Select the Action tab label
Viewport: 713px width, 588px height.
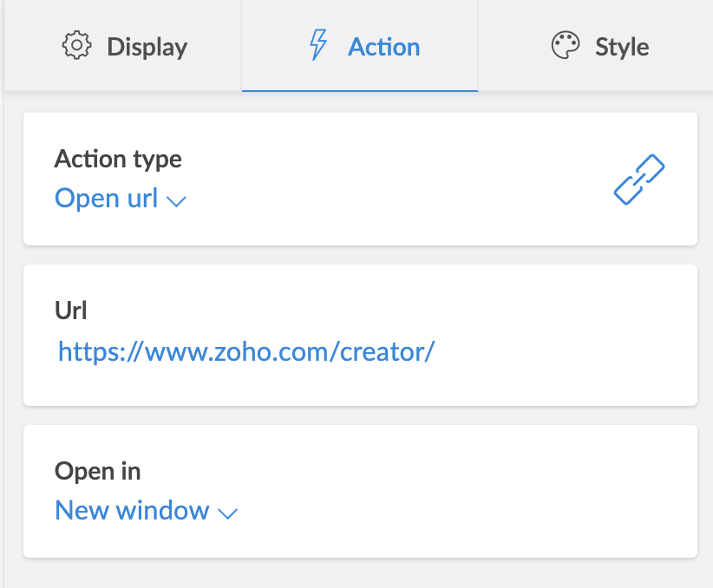click(x=383, y=46)
